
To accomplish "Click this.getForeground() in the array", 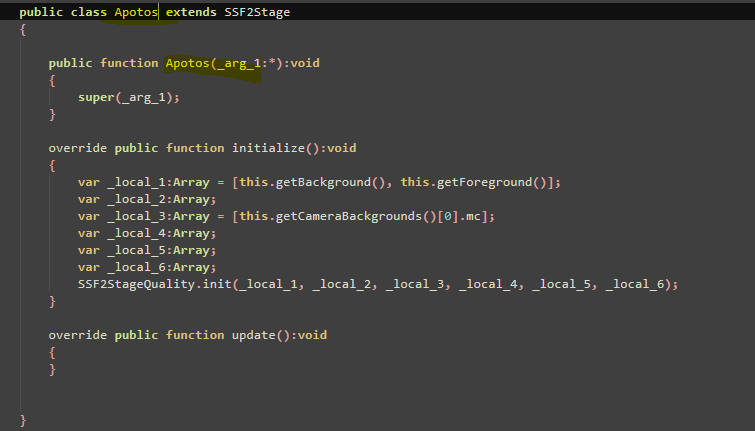I will (473, 182).
